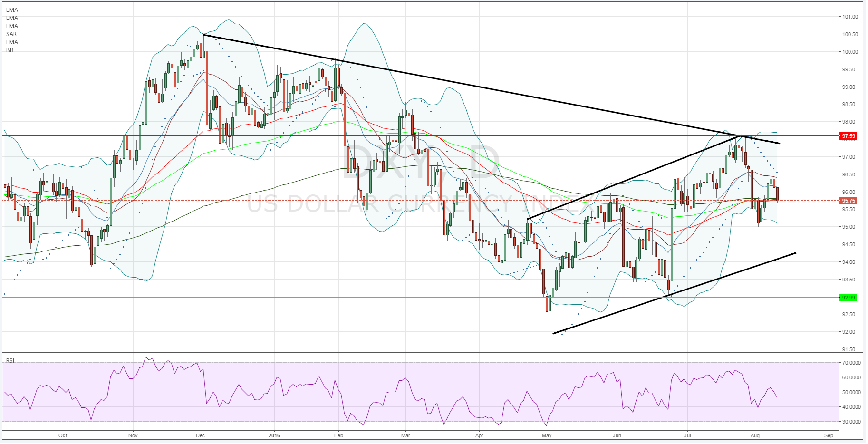Click the 2016 label on time axis

click(274, 435)
